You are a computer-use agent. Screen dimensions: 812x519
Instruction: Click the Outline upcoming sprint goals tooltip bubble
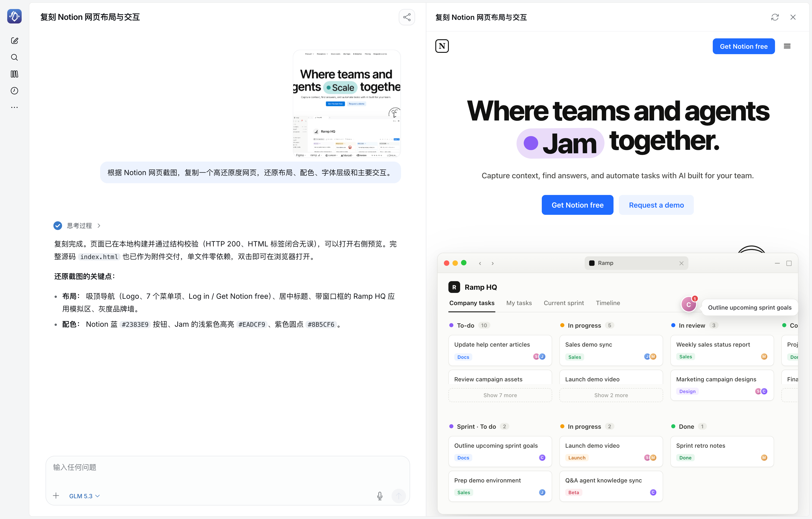point(750,307)
